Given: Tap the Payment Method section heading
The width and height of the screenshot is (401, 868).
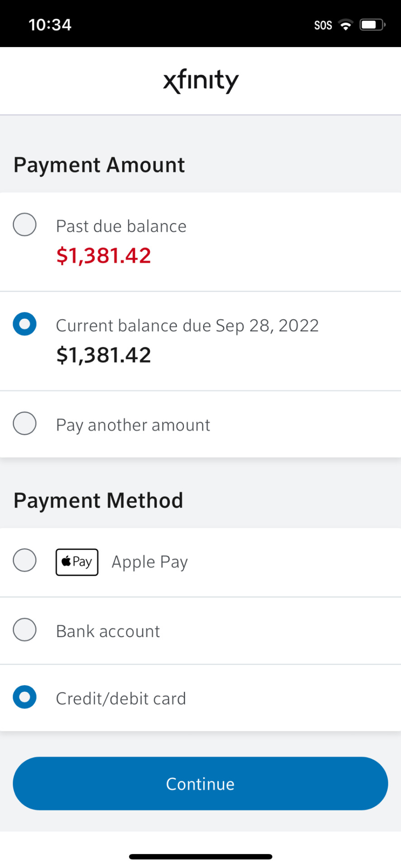Looking at the screenshot, I should pyautogui.click(x=98, y=500).
